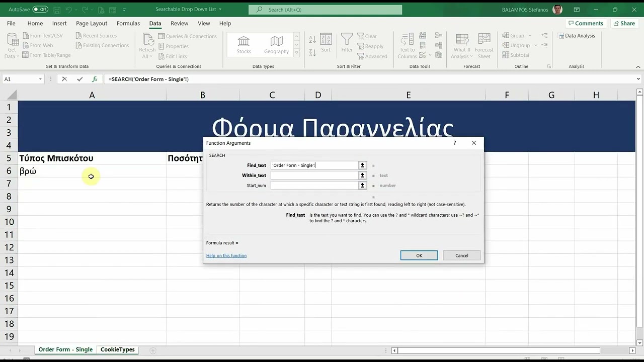
Task: Switch to the Insert tab
Action: click(59, 23)
